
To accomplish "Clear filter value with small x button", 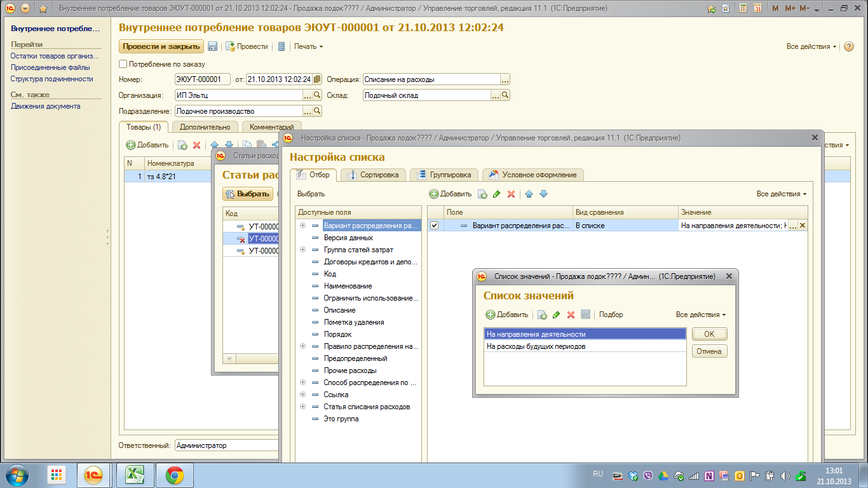I will click(x=802, y=225).
